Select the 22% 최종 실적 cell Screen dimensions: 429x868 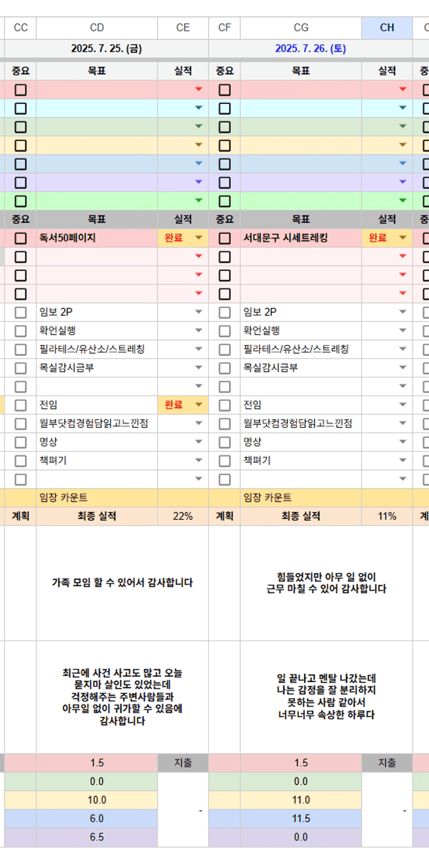(x=183, y=516)
